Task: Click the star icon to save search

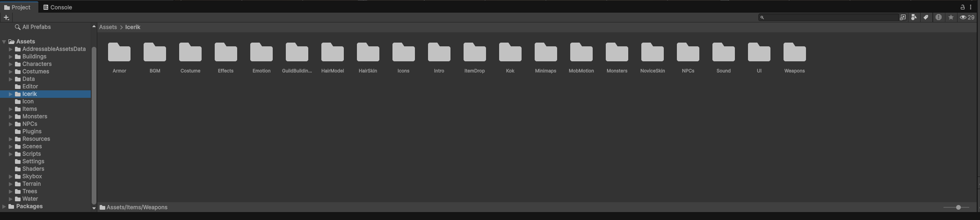Action: click(x=951, y=17)
